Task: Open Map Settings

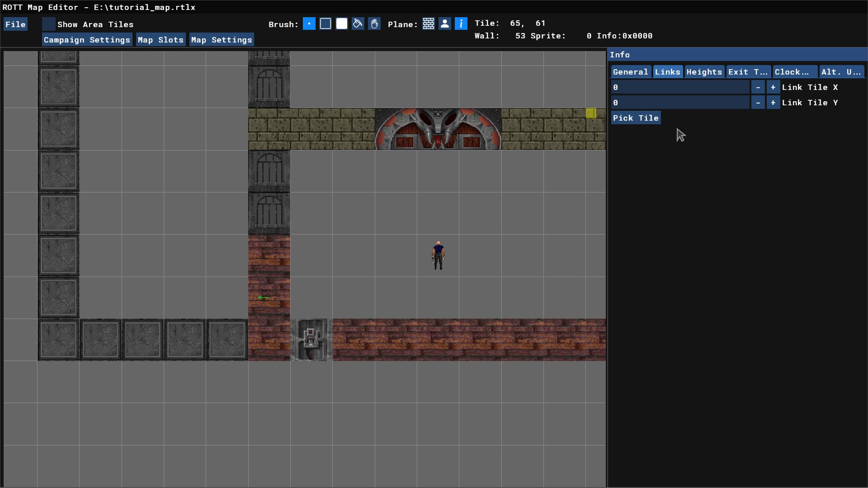Action: [222, 40]
